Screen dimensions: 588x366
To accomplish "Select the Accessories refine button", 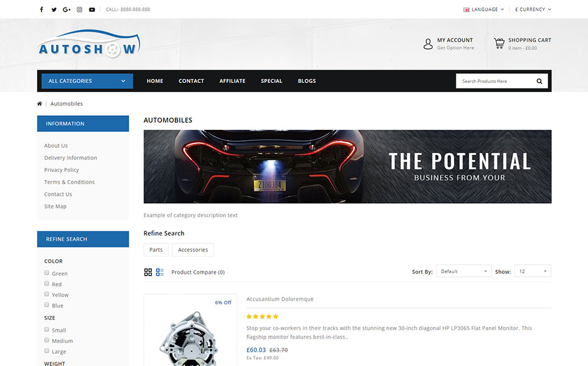I will click(193, 249).
